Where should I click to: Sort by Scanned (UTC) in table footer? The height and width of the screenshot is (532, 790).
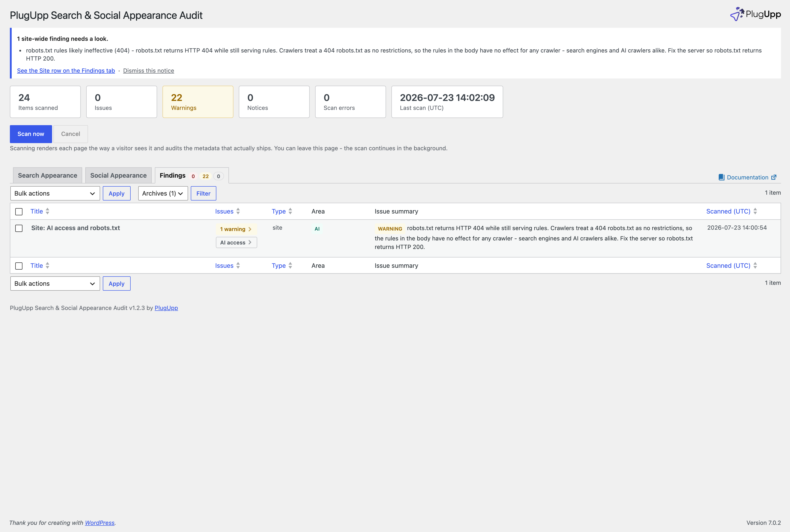[728, 265]
